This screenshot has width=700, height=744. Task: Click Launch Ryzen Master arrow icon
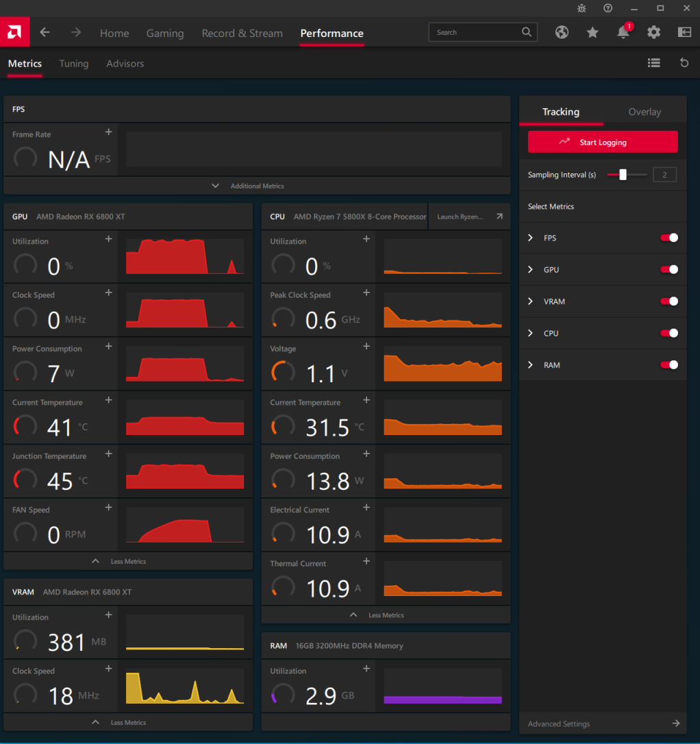(499, 216)
